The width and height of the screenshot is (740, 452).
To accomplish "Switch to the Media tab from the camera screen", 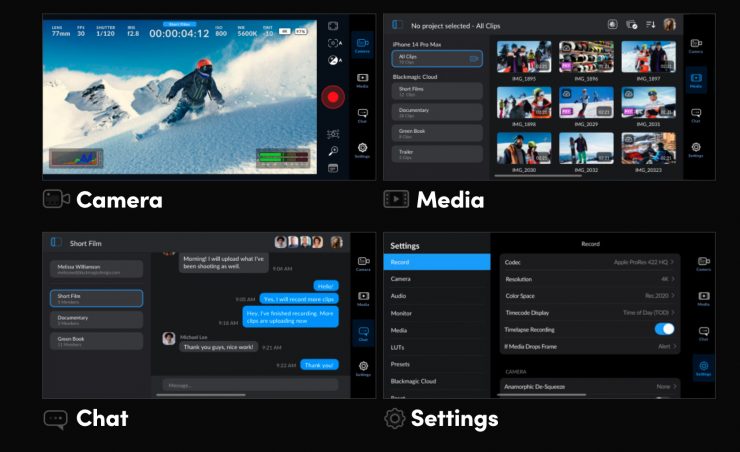I will pyautogui.click(x=362, y=80).
